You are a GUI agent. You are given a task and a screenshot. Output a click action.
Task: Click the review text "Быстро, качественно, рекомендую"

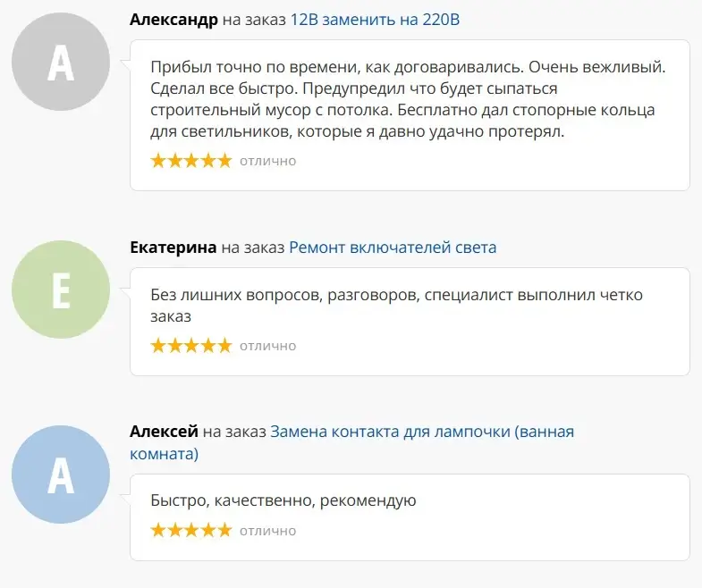point(283,500)
